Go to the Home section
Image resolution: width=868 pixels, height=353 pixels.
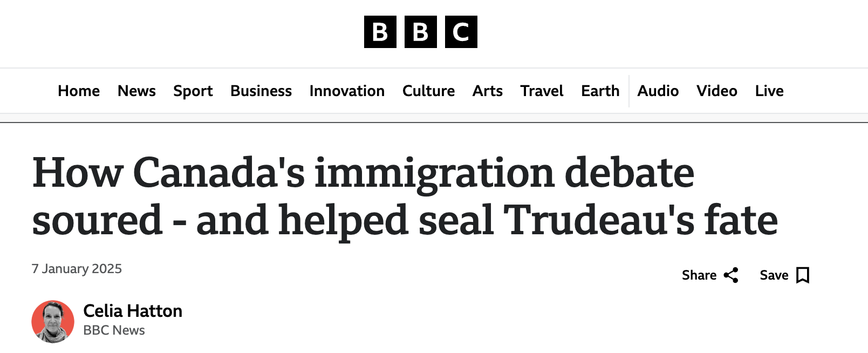(x=79, y=91)
